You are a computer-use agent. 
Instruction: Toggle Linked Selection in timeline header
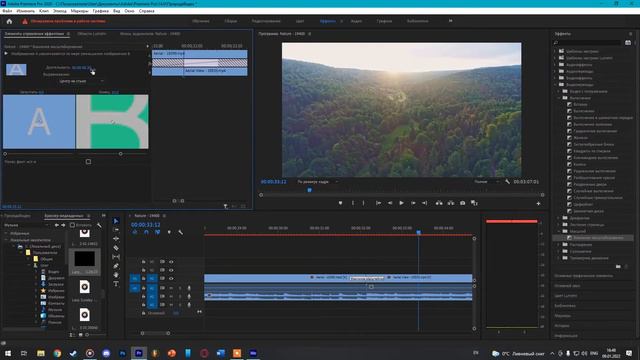point(158,232)
